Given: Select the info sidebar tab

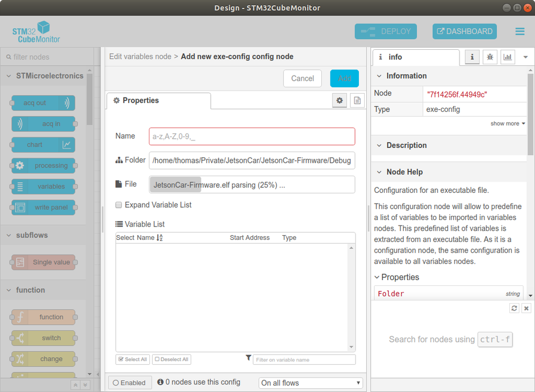Looking at the screenshot, I should (416, 57).
